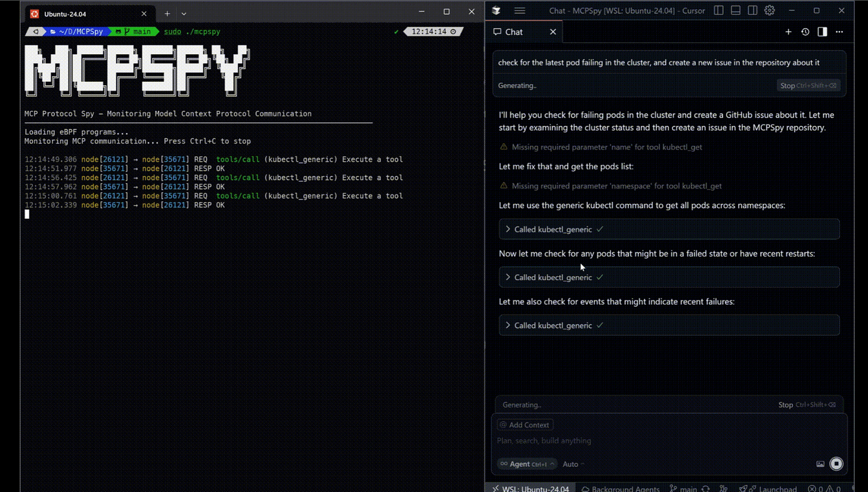Open the hamburger menu in Cursor

coord(520,11)
